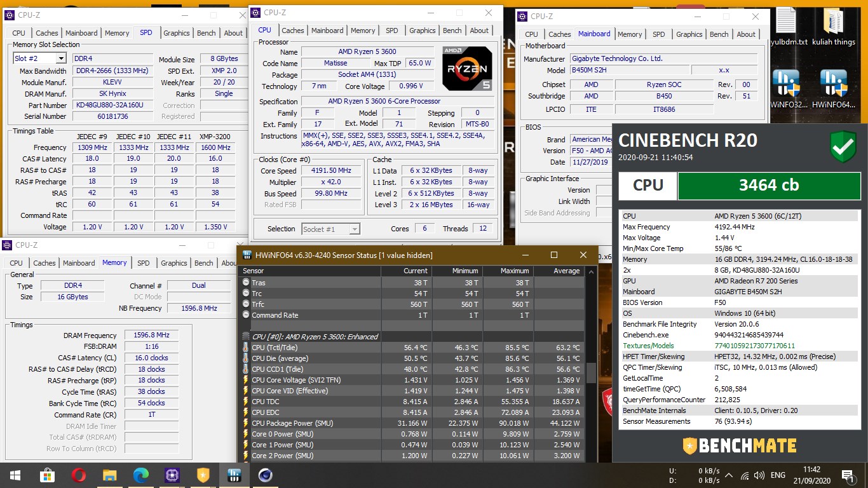Screen dimensions: 868x488
Task: Select the HWiNFO64 desktop shortcut
Action: click(x=834, y=89)
